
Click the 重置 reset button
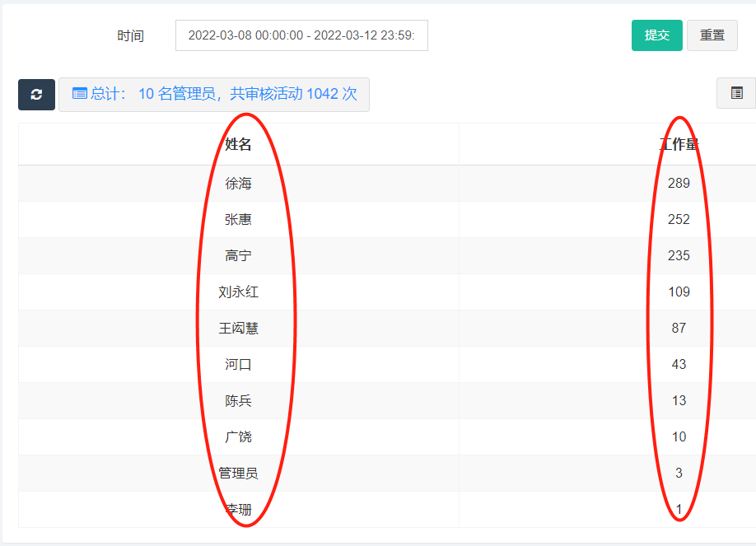[712, 35]
